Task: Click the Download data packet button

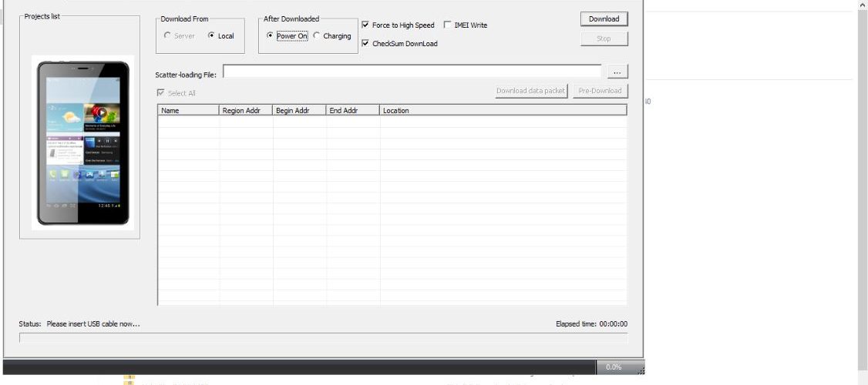Action: coord(530,91)
